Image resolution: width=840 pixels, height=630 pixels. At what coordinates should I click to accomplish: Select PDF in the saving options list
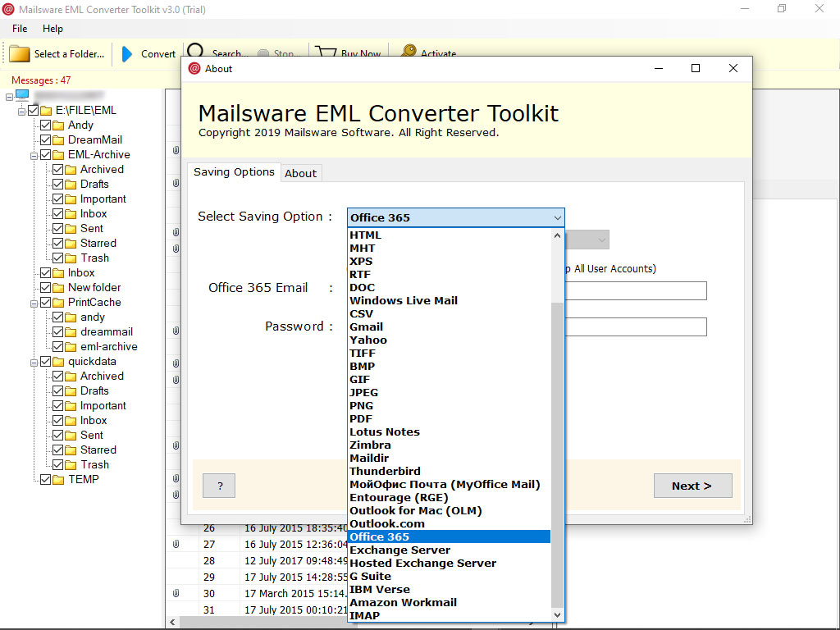[449, 419]
